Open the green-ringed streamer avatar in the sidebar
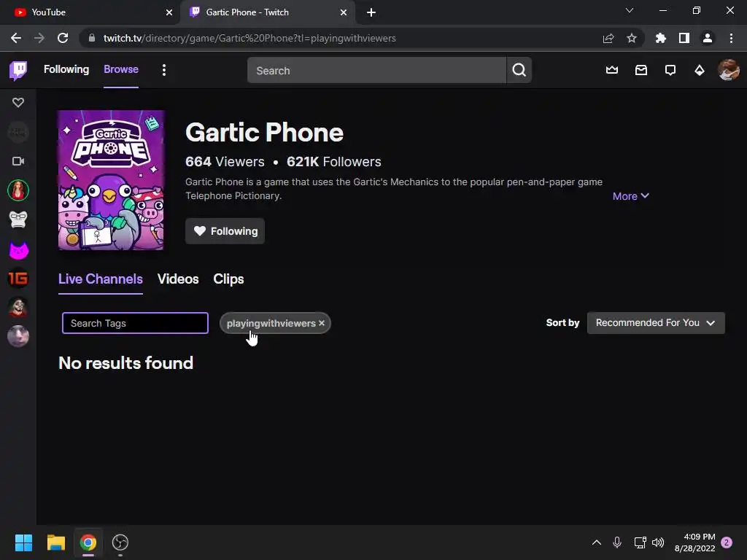The height and width of the screenshot is (560, 747). pos(18,190)
